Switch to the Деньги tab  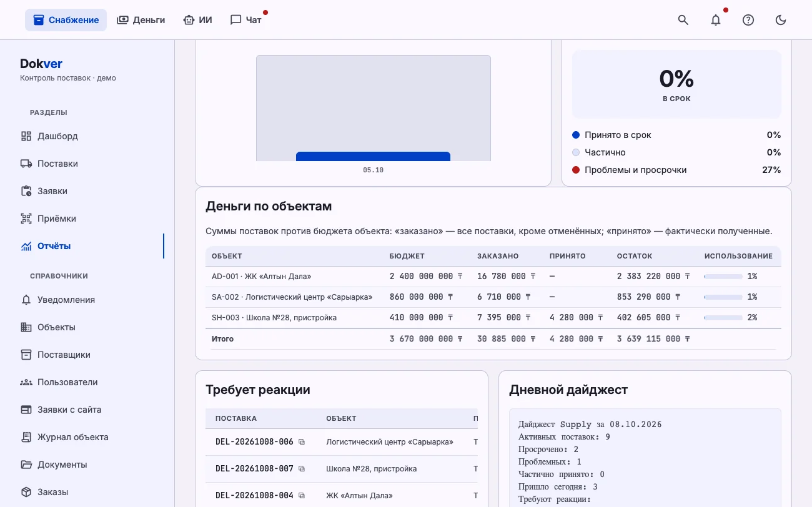[x=141, y=20]
